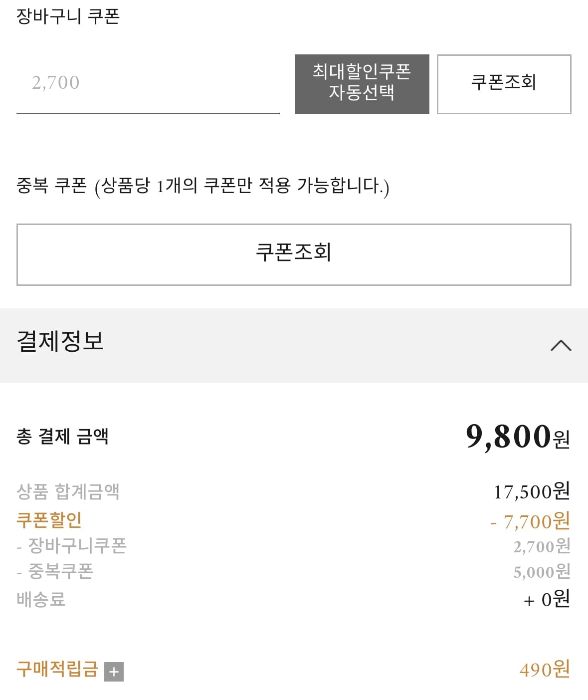Collapse the 결제정보 section chevron

[561, 346]
